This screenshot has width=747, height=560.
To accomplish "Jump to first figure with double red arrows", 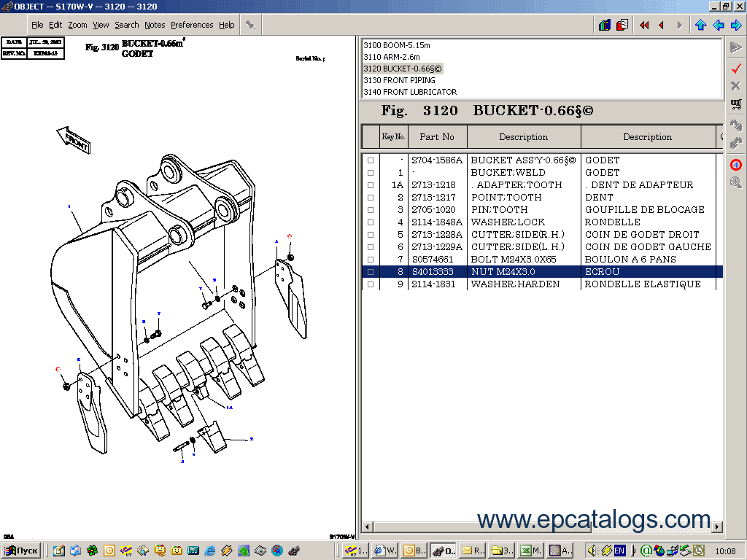I will (644, 26).
